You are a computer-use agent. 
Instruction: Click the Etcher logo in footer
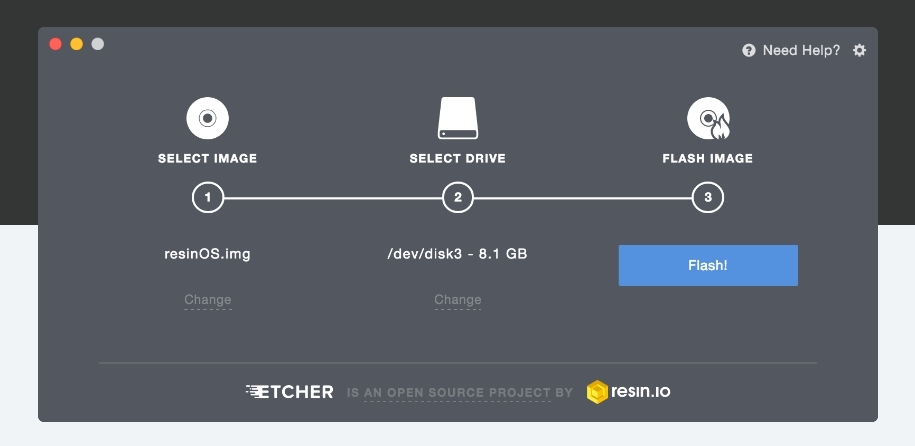[290, 391]
